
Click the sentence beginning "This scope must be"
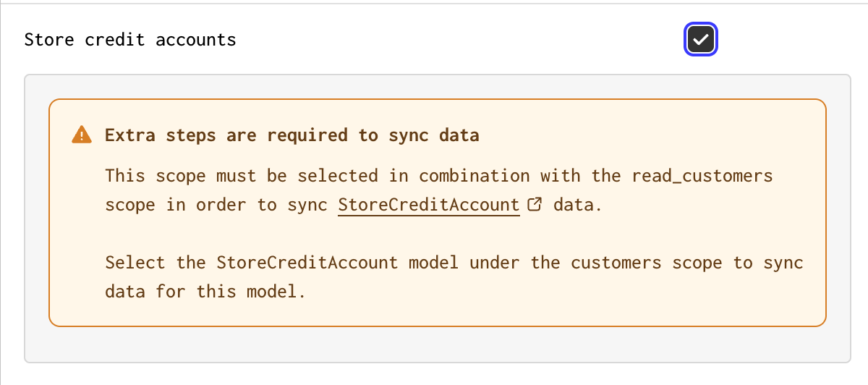pos(439,190)
